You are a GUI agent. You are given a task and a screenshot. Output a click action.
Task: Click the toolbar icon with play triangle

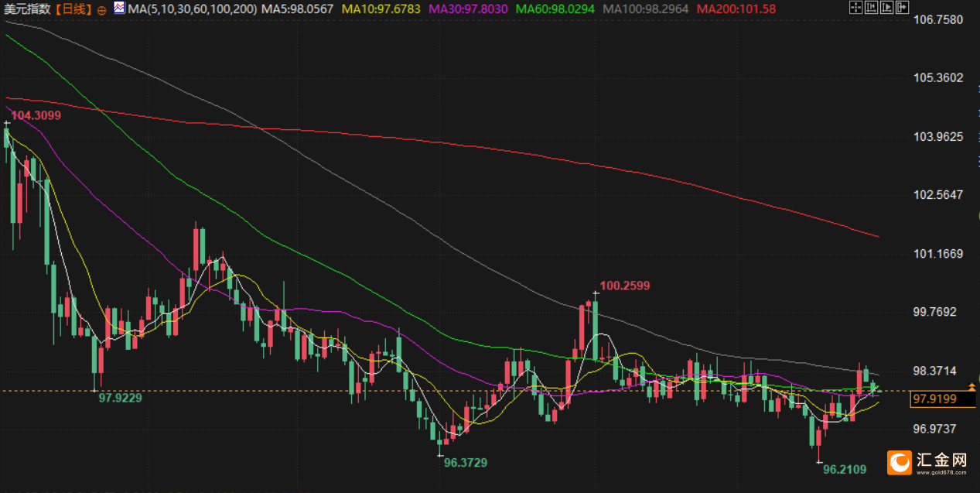coord(887,8)
